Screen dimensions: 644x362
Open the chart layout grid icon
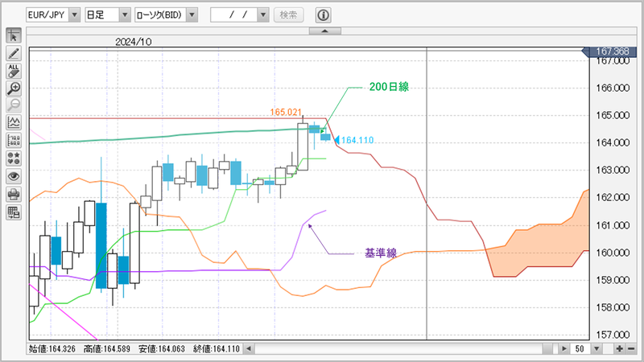click(x=14, y=212)
